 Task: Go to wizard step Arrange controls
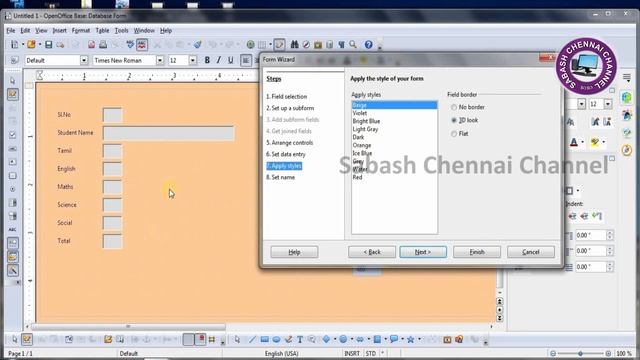(290, 143)
